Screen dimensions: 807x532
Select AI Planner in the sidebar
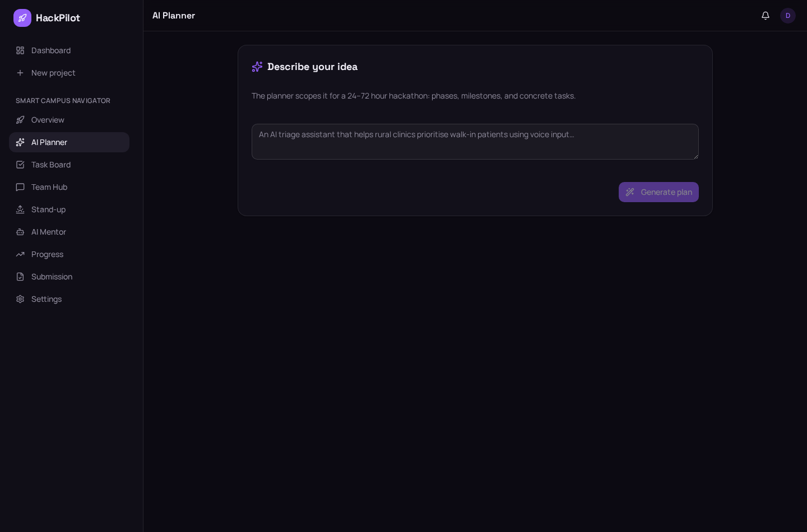(69, 142)
